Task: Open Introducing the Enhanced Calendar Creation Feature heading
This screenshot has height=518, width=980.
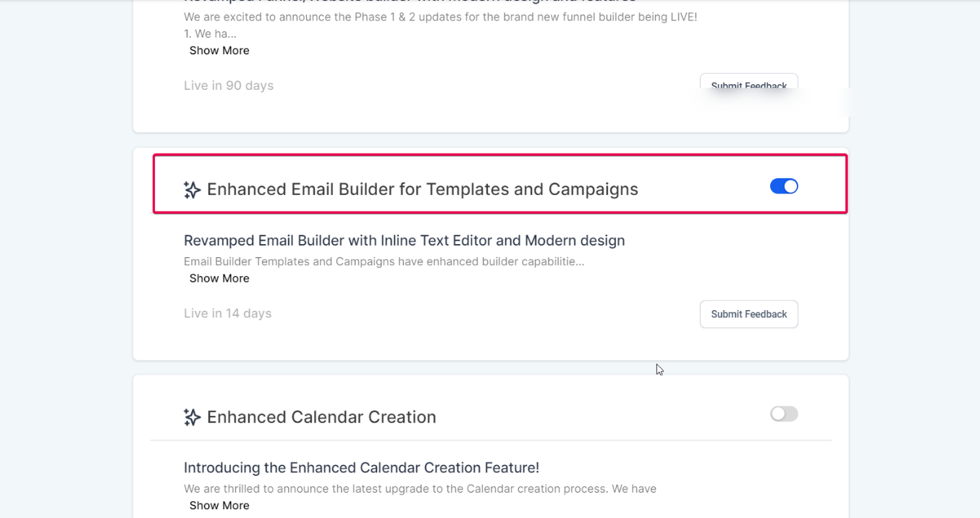Action: point(361,468)
